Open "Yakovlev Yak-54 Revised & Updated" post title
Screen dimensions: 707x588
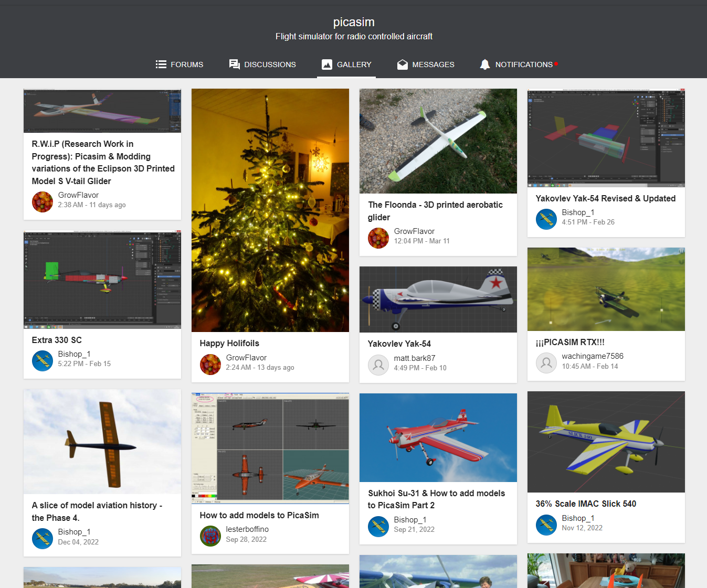pyautogui.click(x=605, y=198)
